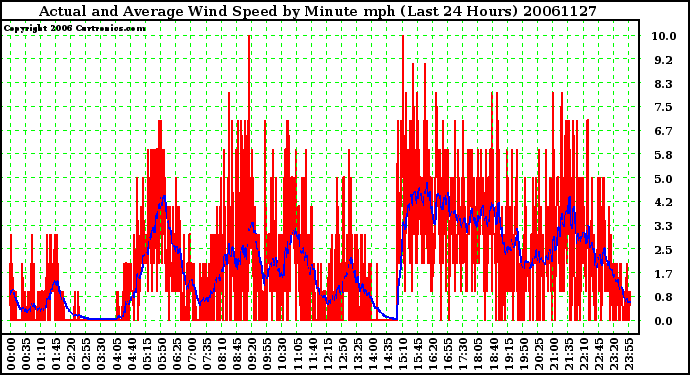
Task: Click the 04:05 time label
Action: pyautogui.click(x=117, y=354)
